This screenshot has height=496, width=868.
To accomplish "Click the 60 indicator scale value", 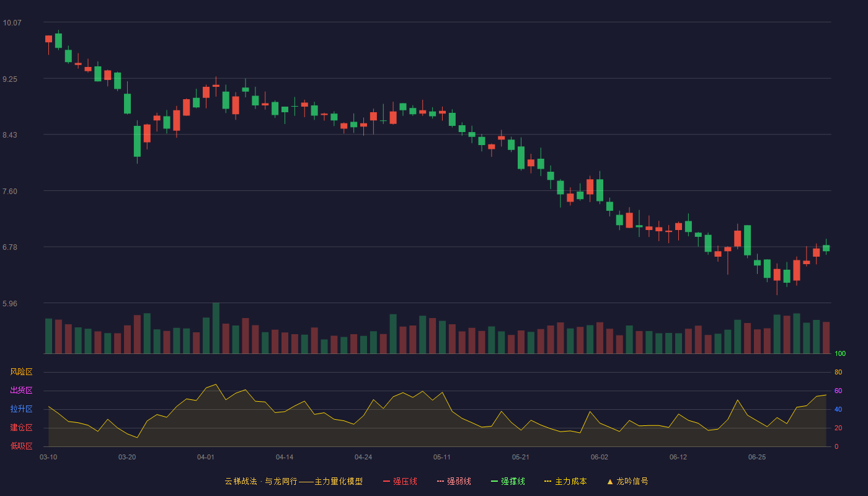I will [838, 391].
